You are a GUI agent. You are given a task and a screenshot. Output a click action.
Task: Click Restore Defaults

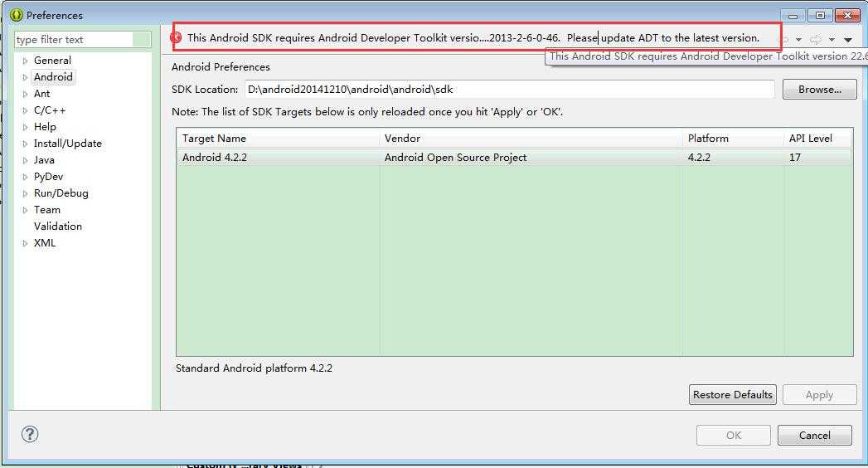[732, 395]
